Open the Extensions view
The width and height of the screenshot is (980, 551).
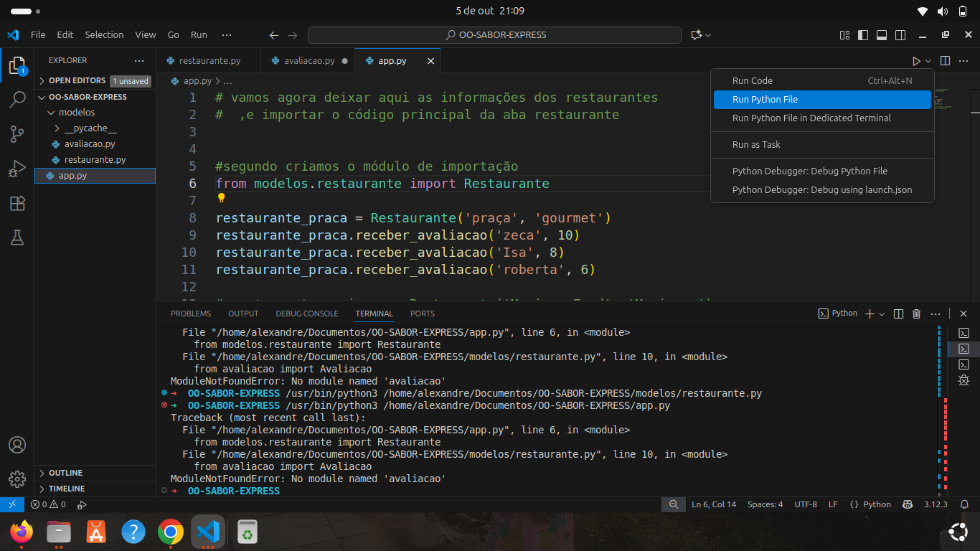pyautogui.click(x=17, y=204)
